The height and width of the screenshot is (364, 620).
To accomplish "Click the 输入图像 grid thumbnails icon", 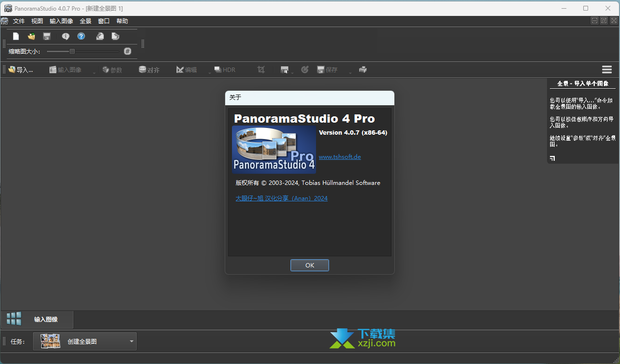I will (x=14, y=319).
